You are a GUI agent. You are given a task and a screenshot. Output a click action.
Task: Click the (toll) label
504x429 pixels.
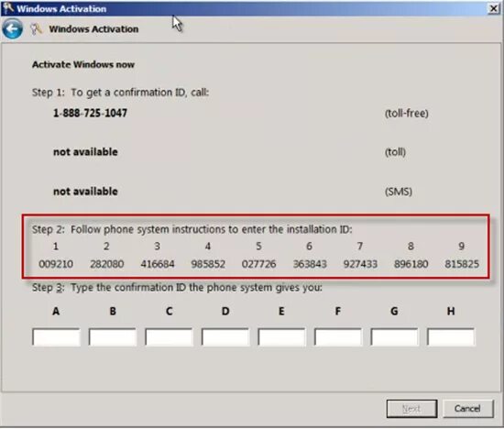coord(395,152)
